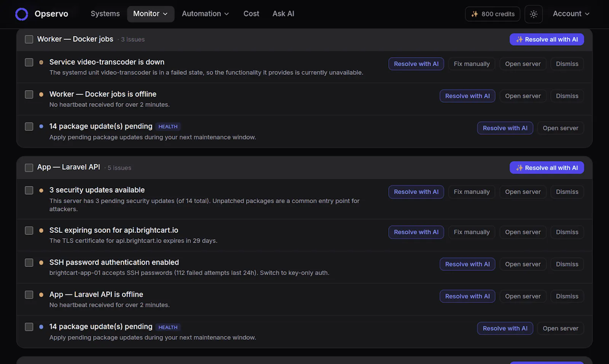The width and height of the screenshot is (609, 364).
Task: Open server for SSH password authentication issue
Action: click(523, 264)
